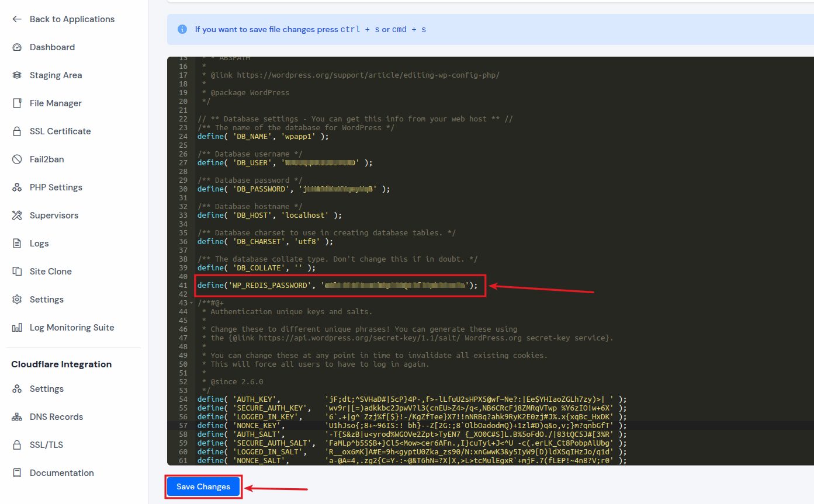Open the SSL Certificate padlock icon
The width and height of the screenshot is (814, 504).
[16, 131]
